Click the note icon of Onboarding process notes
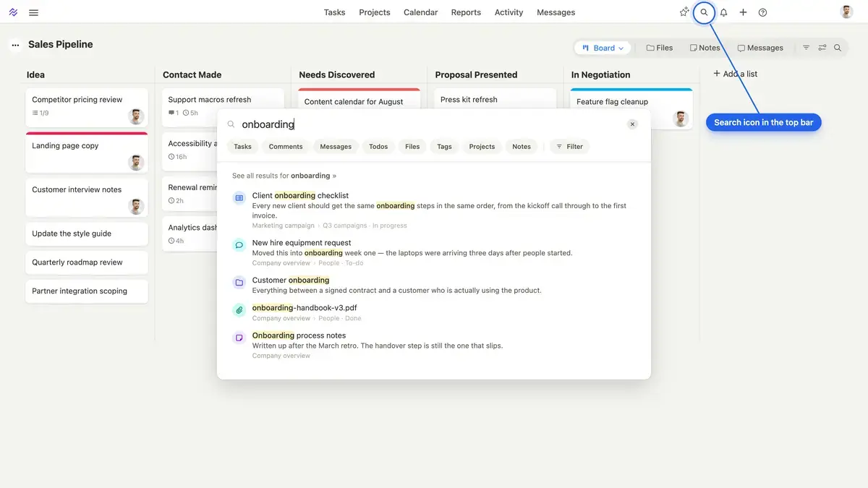The image size is (868, 488). (239, 338)
